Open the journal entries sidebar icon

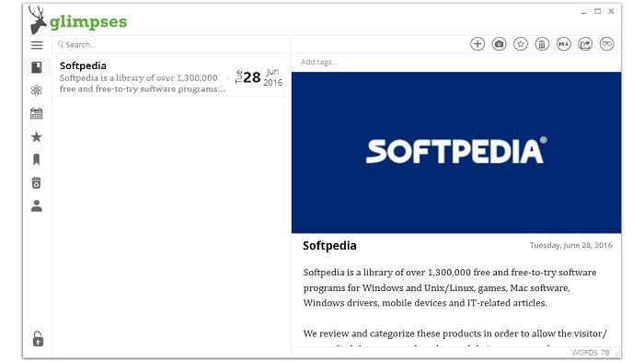point(37,67)
